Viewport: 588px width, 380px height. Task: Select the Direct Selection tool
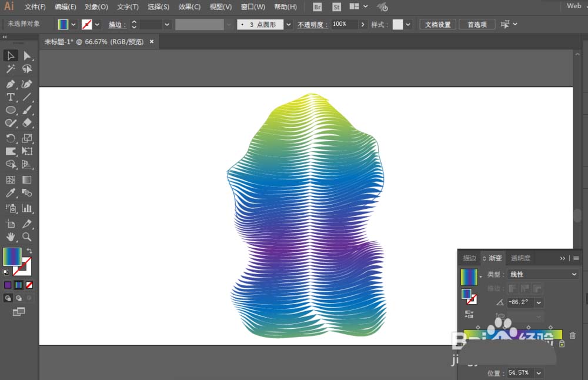coord(27,55)
